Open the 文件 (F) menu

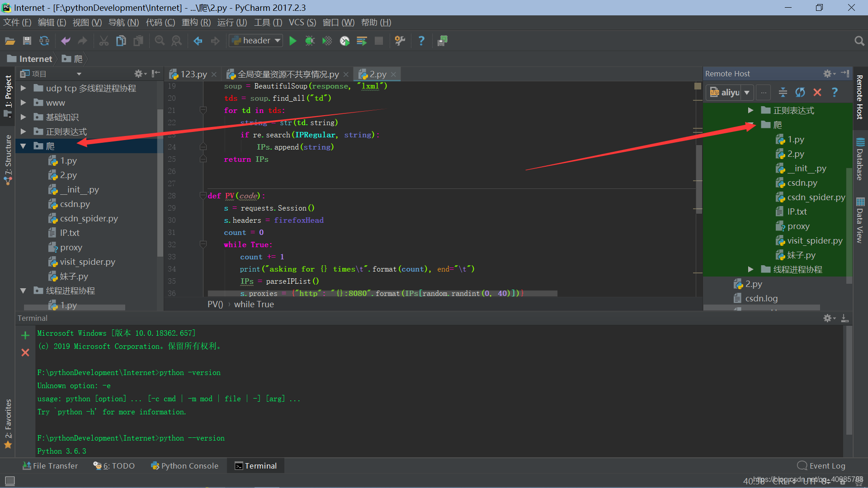(x=17, y=23)
